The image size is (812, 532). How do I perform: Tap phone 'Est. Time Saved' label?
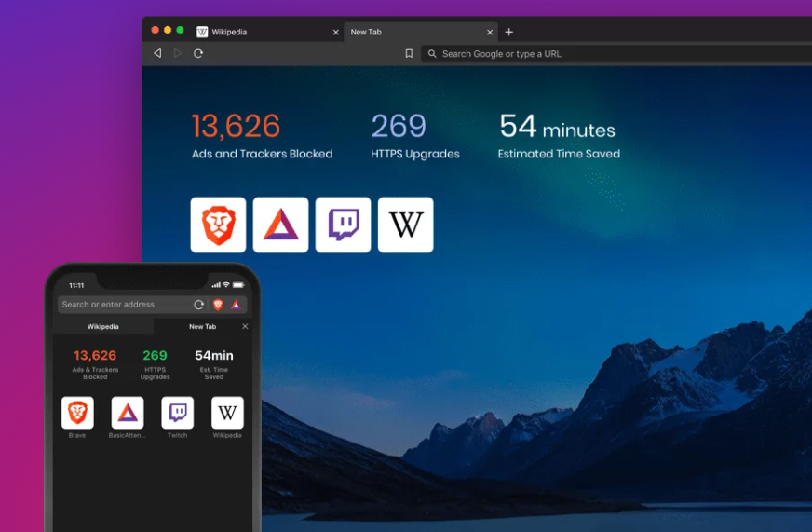coord(214,374)
